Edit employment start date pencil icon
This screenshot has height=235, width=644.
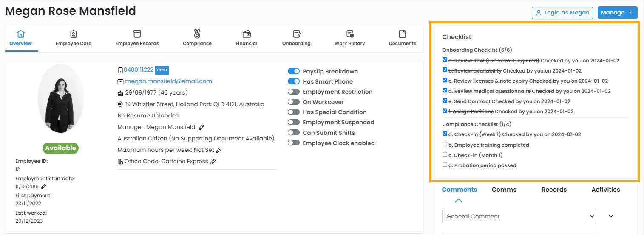coord(43,187)
